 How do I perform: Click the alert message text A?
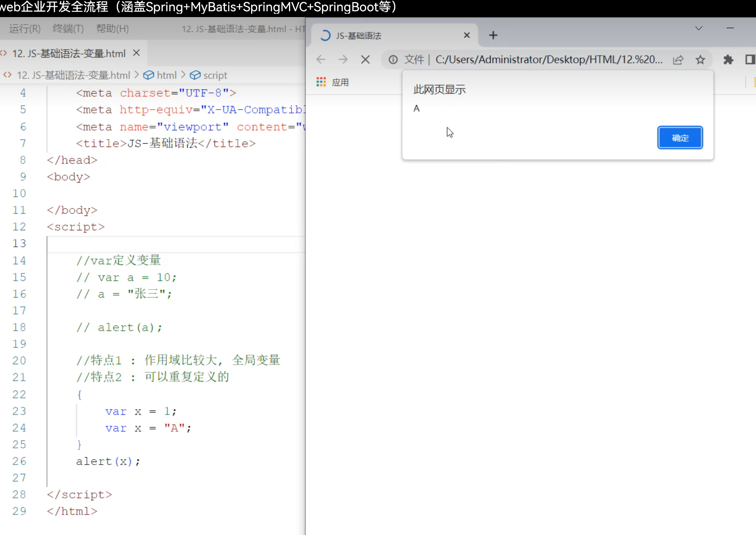(416, 108)
